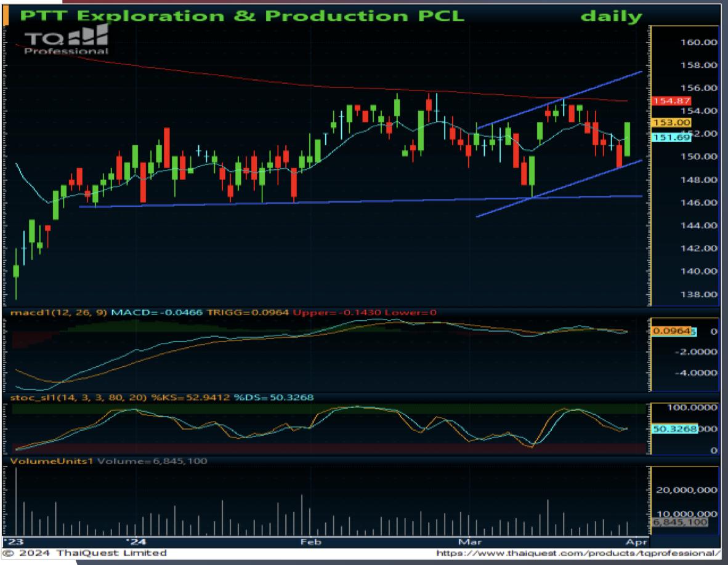
Task: Click the 148.00 price axis label
Action: (699, 180)
